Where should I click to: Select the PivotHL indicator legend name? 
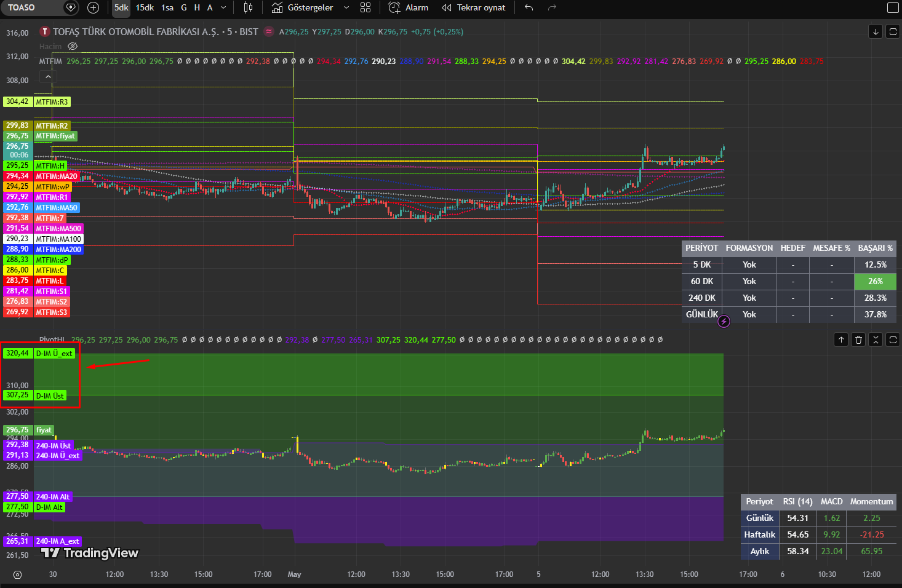point(52,340)
